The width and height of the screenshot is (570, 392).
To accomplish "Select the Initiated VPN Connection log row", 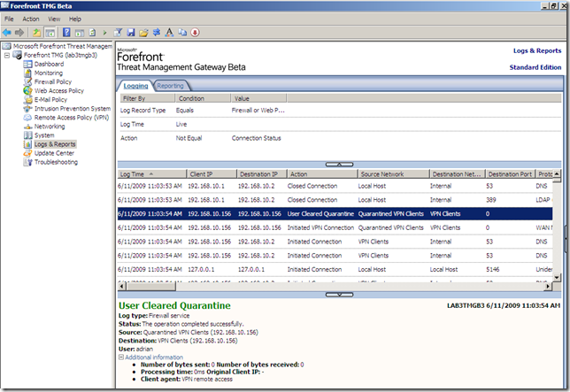I will click(x=335, y=227).
